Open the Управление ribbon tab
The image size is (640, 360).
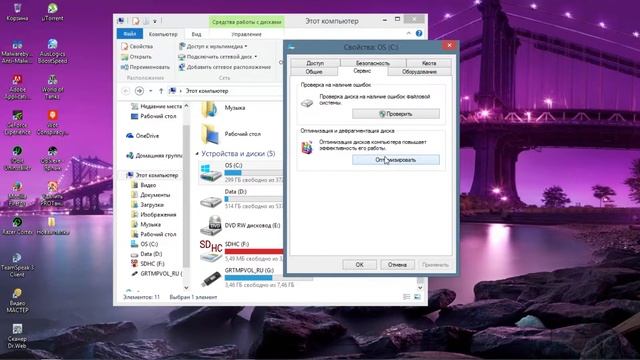click(x=247, y=34)
